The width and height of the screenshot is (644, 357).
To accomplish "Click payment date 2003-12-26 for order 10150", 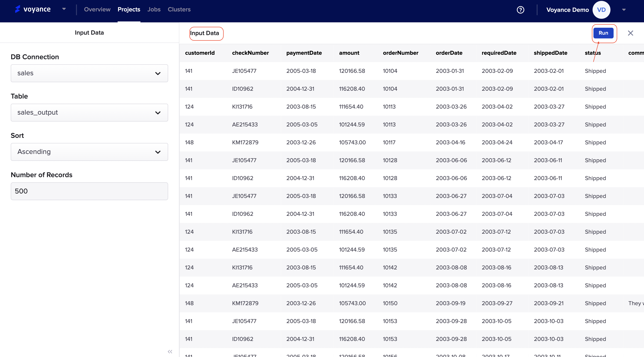I will [301, 303].
